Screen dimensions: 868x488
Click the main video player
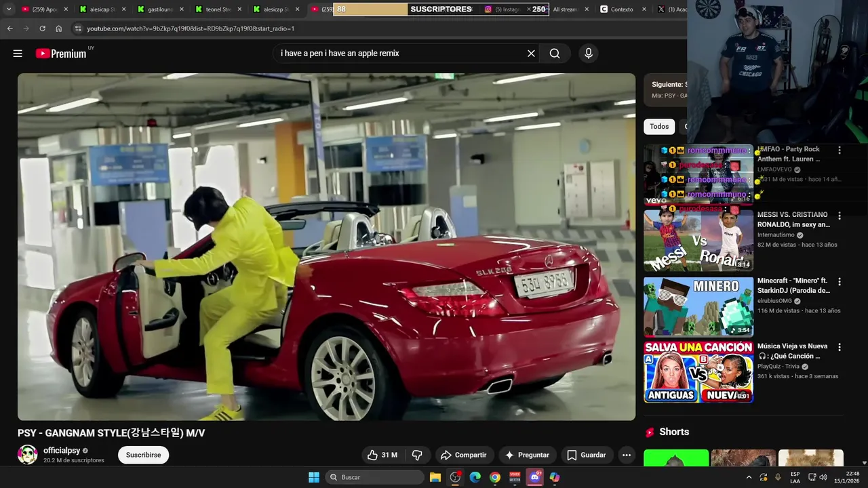click(326, 247)
